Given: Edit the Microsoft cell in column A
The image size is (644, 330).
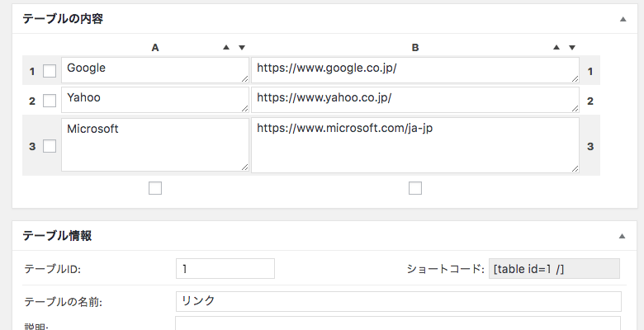Looking at the screenshot, I should tap(155, 144).
